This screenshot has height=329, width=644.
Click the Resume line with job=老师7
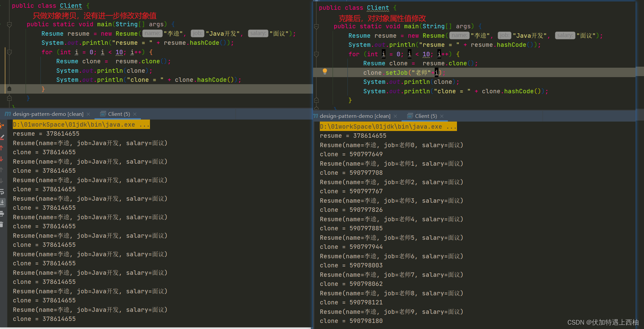(x=392, y=275)
